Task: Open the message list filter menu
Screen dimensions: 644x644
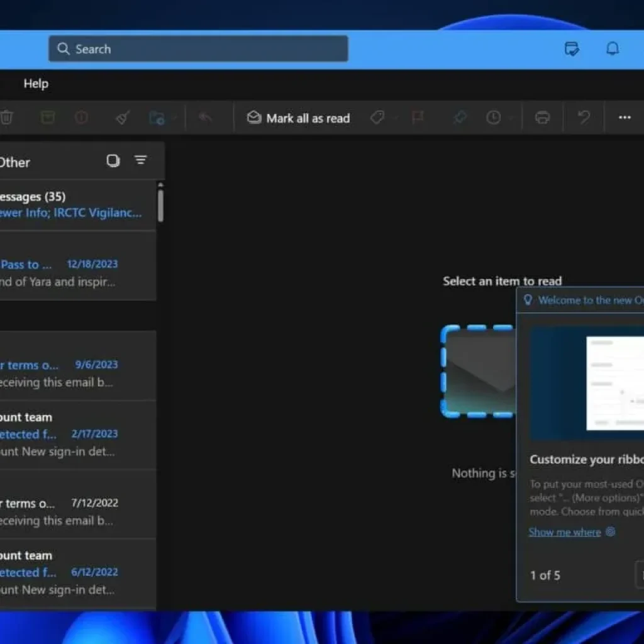Action: 141,161
